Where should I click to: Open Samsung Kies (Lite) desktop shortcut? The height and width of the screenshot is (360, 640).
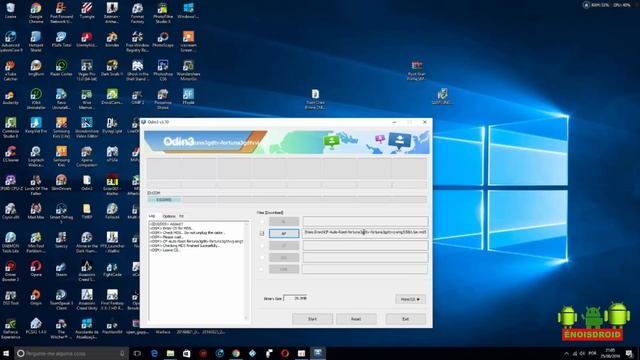61,127
